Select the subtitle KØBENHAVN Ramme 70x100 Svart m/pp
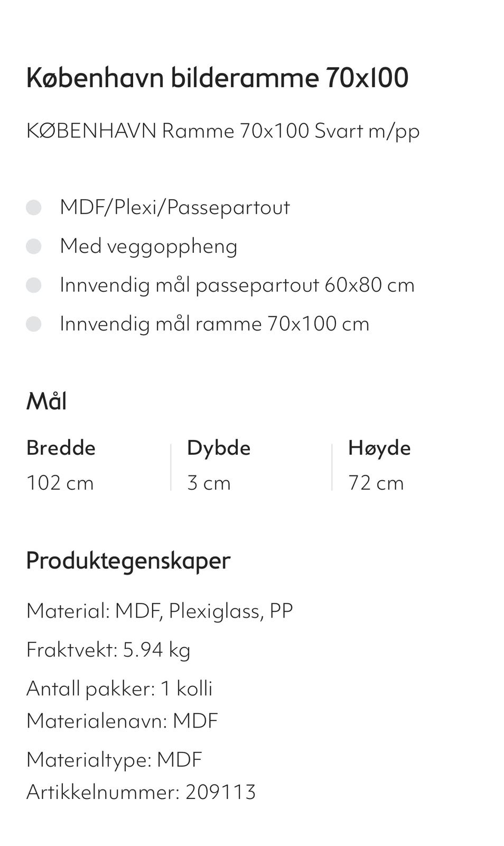 pyautogui.click(x=223, y=131)
